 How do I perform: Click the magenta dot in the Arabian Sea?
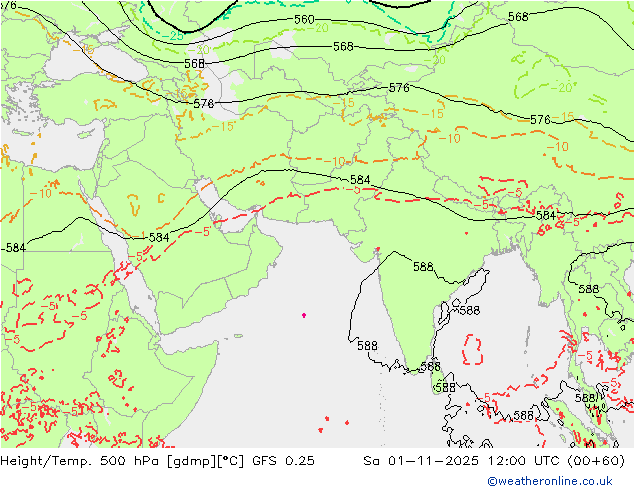pyautogui.click(x=304, y=315)
